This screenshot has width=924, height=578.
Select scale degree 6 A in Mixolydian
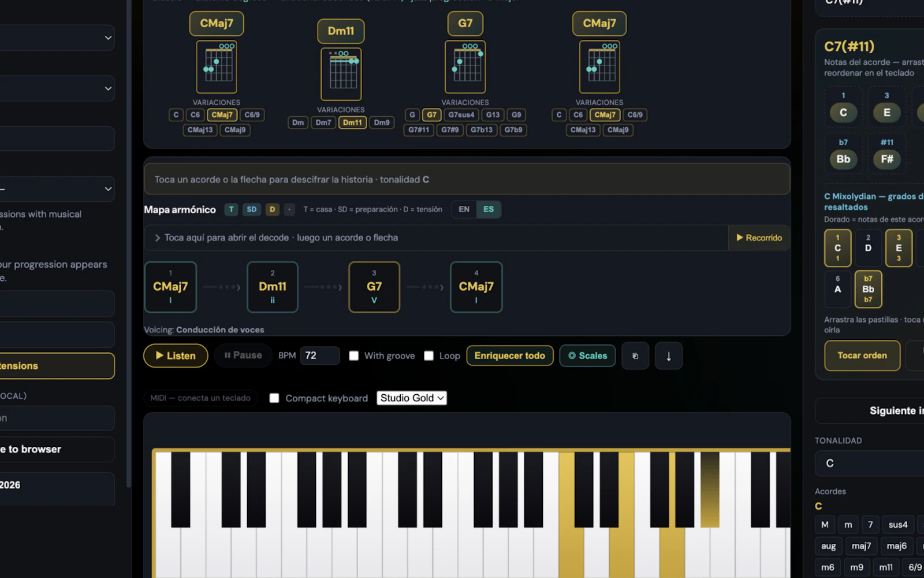(837, 289)
